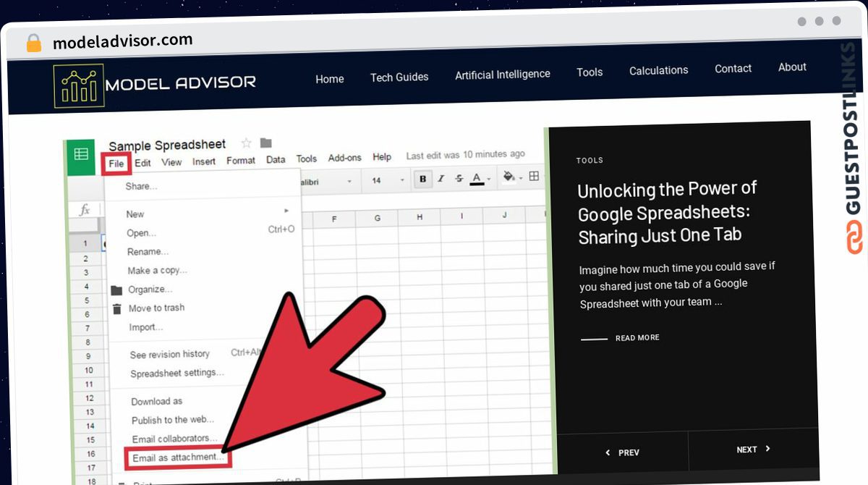Click the padlock icon beside modeladvisor.com
The image size is (868, 485).
(33, 43)
